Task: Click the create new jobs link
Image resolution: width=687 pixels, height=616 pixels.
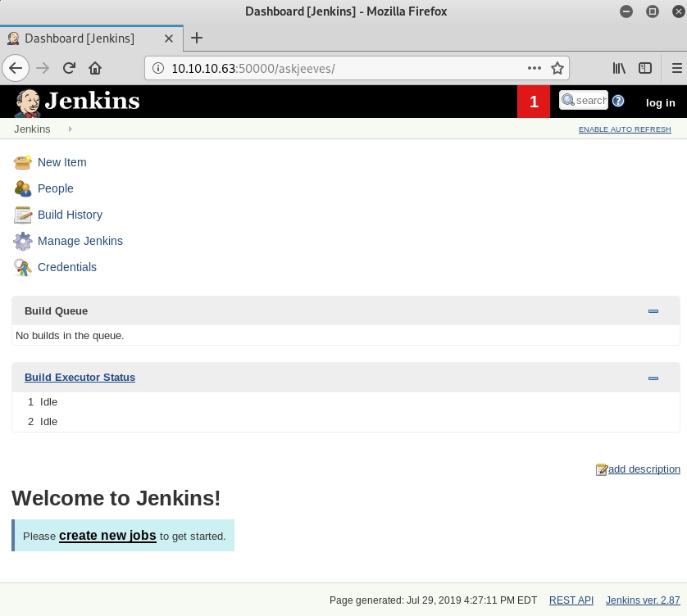Action: point(107,536)
